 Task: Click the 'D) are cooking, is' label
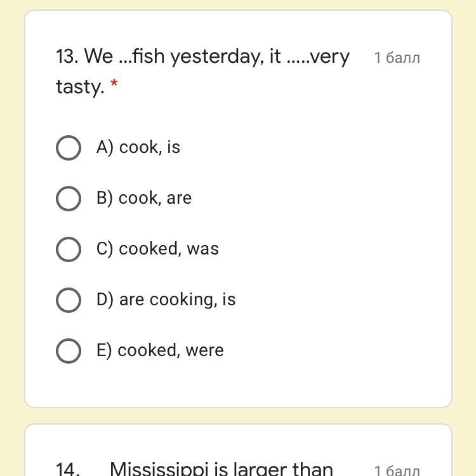166,300
